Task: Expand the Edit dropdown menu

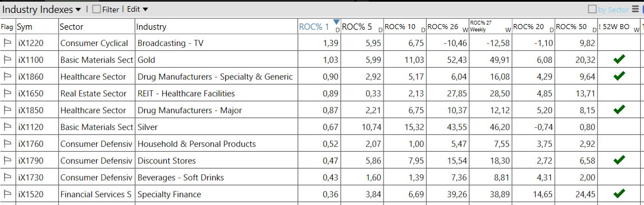Action: (x=138, y=10)
